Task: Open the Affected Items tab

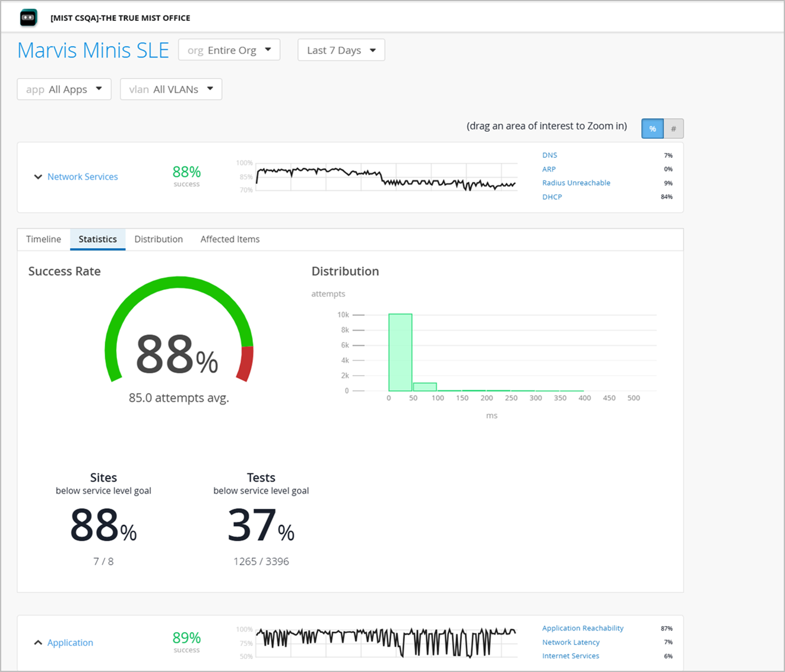Action: (230, 239)
